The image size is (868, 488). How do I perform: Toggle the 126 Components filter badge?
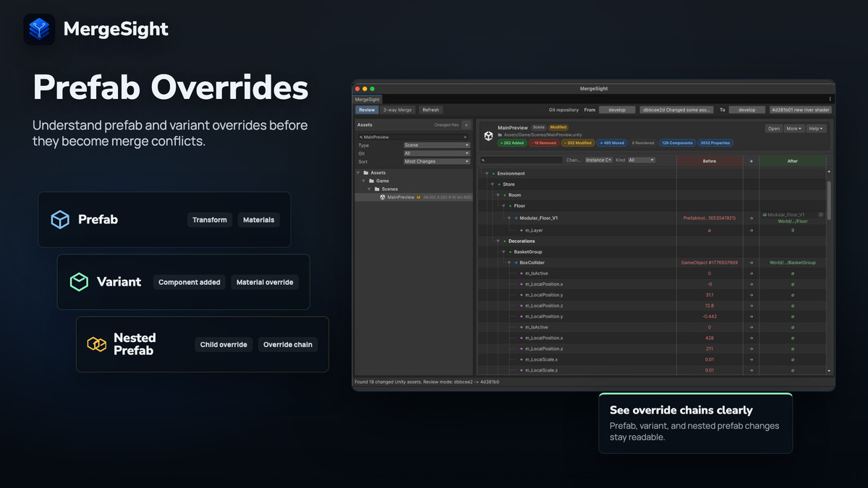(x=677, y=143)
